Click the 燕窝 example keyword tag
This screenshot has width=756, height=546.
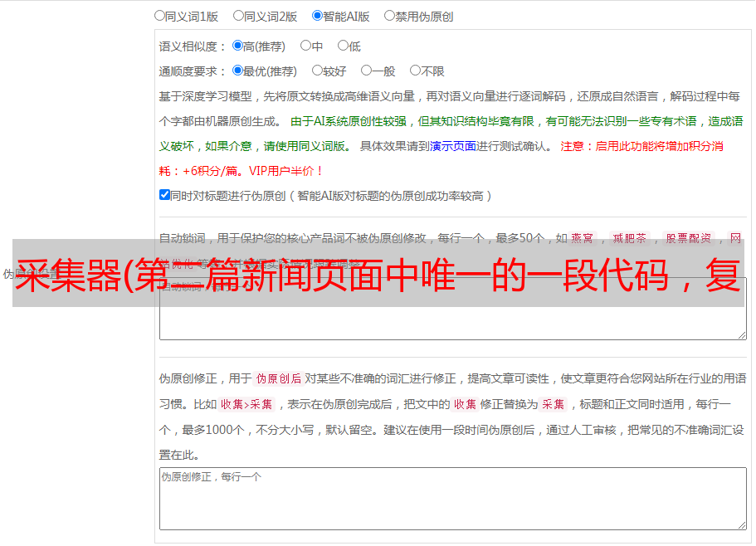point(583,238)
